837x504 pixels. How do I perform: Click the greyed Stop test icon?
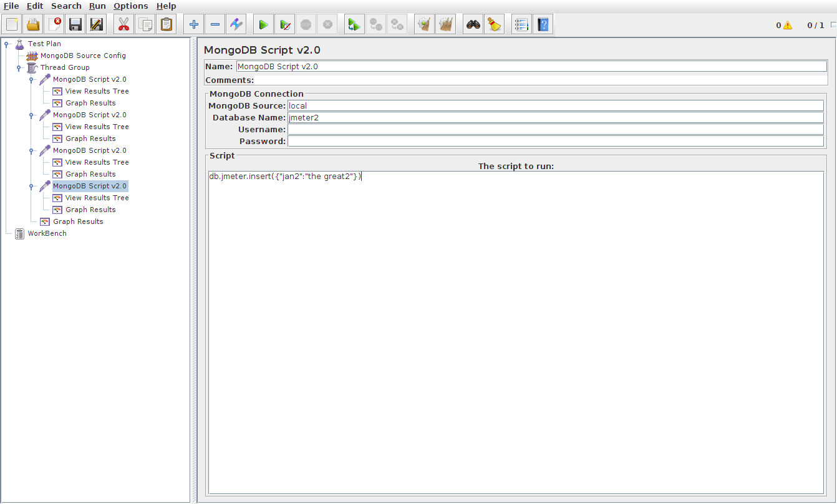306,25
